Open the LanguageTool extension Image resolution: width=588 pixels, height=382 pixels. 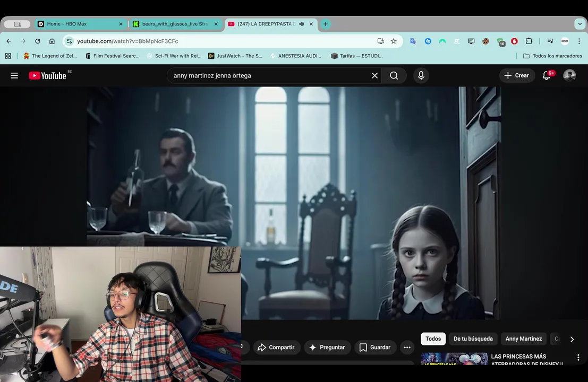click(456, 41)
